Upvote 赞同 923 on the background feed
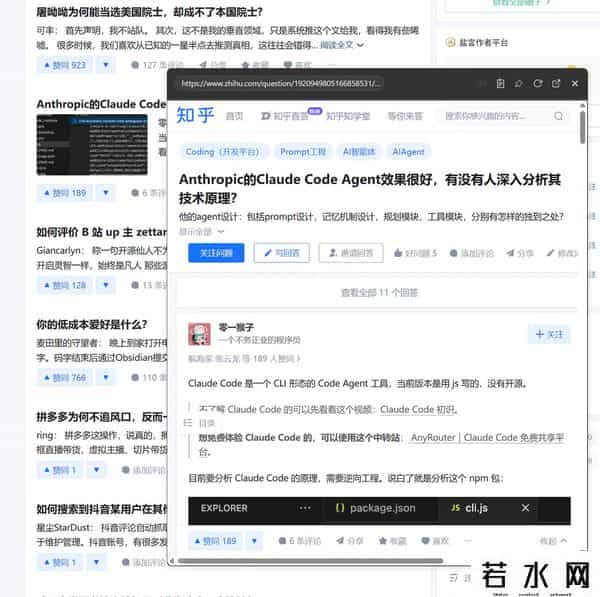 [x=65, y=65]
